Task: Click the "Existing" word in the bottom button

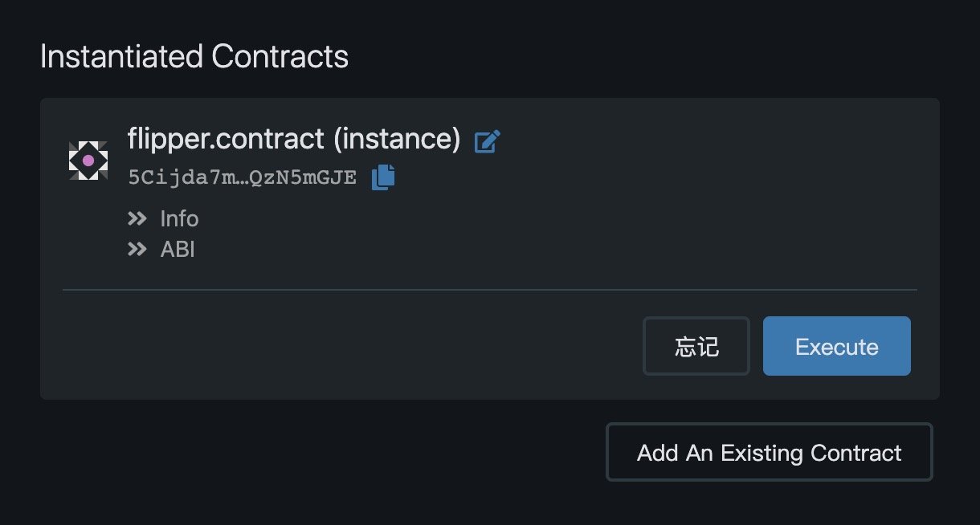Action: point(762,452)
